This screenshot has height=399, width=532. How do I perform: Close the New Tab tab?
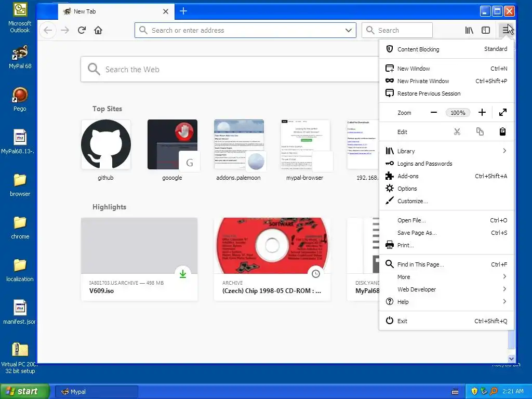coord(166,11)
